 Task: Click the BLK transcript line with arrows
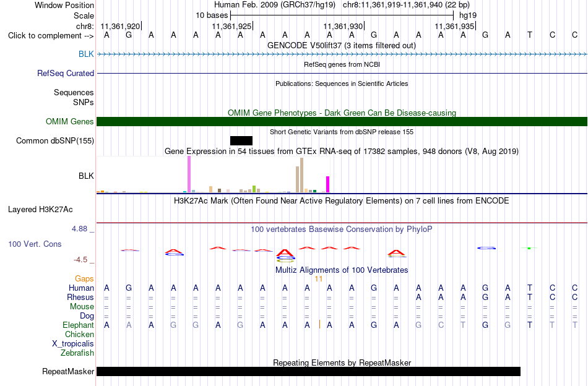[342, 54]
